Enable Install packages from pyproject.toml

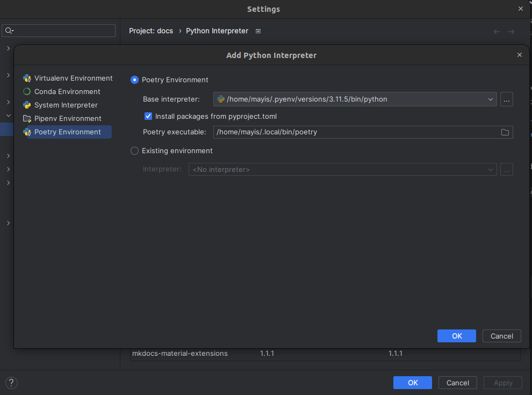coord(148,116)
